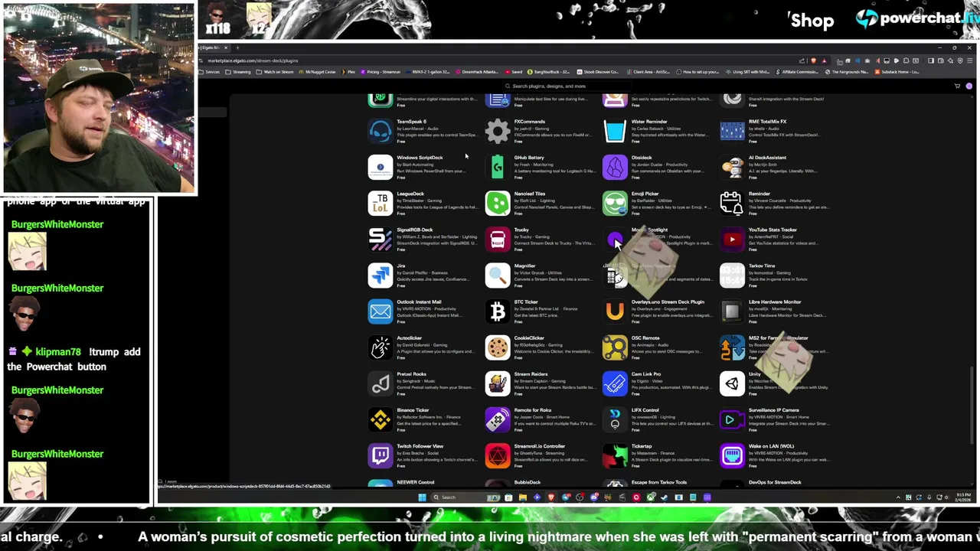Open the Substack Home bookmark
The image size is (980, 551).
(x=897, y=72)
